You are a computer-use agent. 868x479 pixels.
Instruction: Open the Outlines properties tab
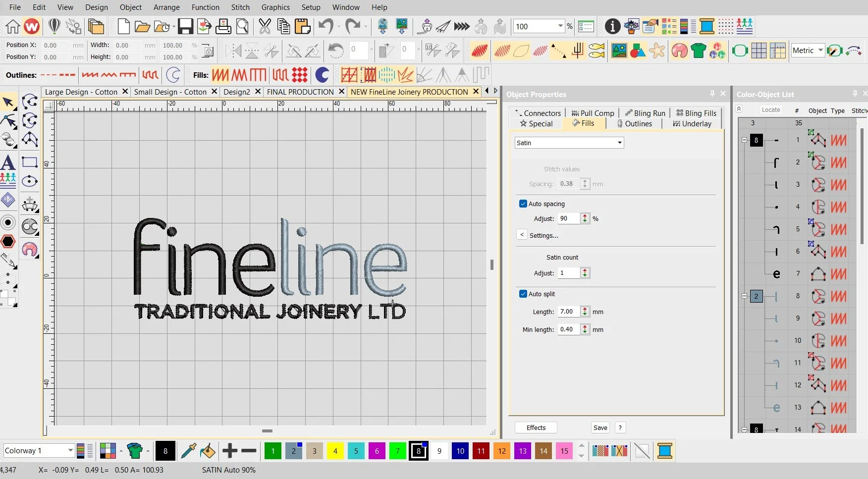pos(634,124)
